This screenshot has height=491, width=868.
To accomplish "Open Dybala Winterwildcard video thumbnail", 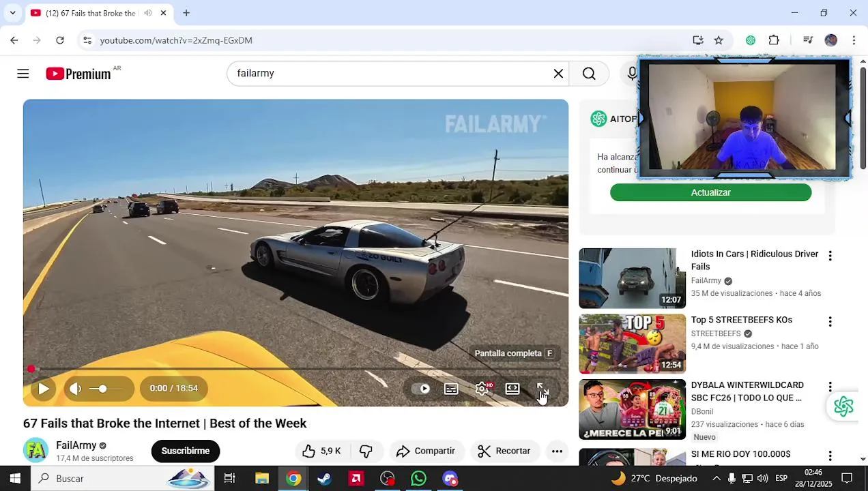I will click(632, 409).
